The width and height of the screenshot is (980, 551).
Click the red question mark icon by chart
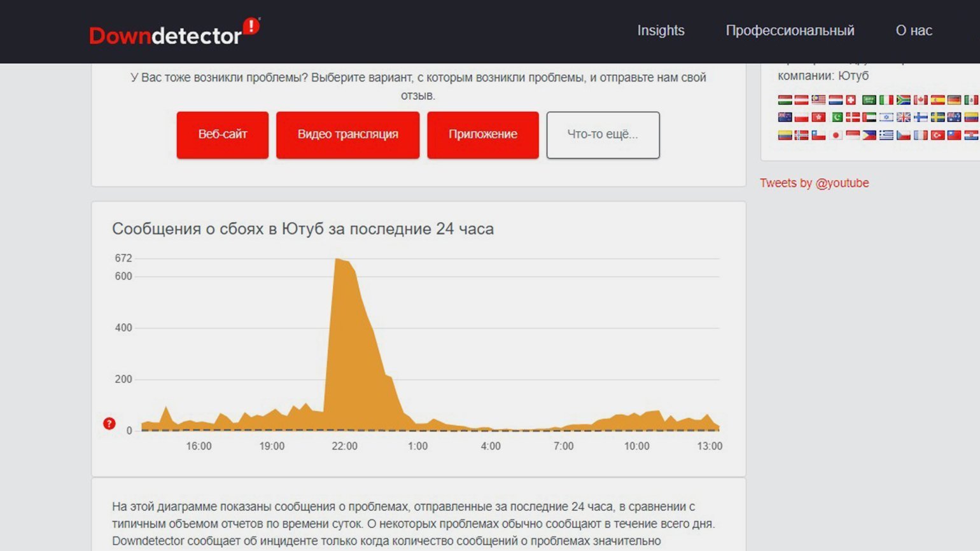[109, 424]
